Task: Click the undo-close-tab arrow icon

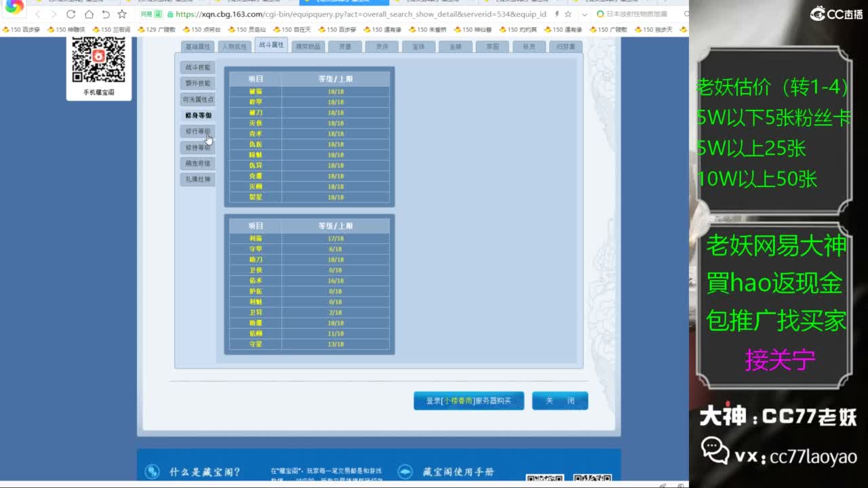Action: 105,14
